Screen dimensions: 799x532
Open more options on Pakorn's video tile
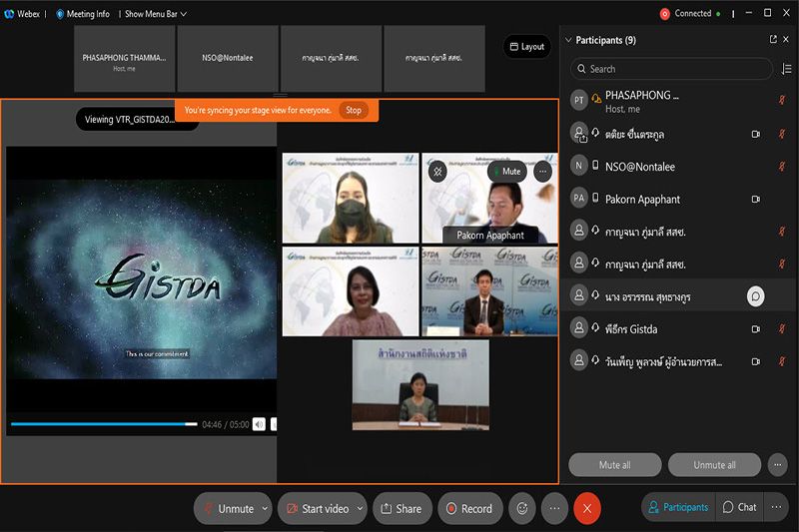(x=542, y=171)
